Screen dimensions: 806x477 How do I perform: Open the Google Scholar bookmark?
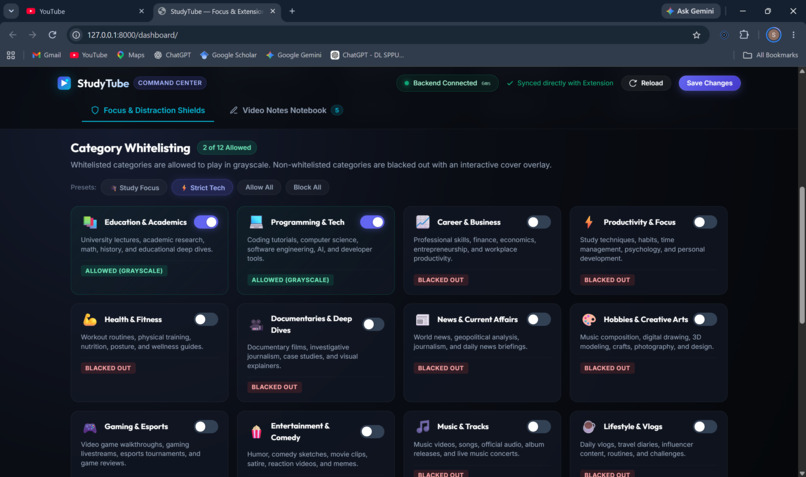pyautogui.click(x=228, y=55)
